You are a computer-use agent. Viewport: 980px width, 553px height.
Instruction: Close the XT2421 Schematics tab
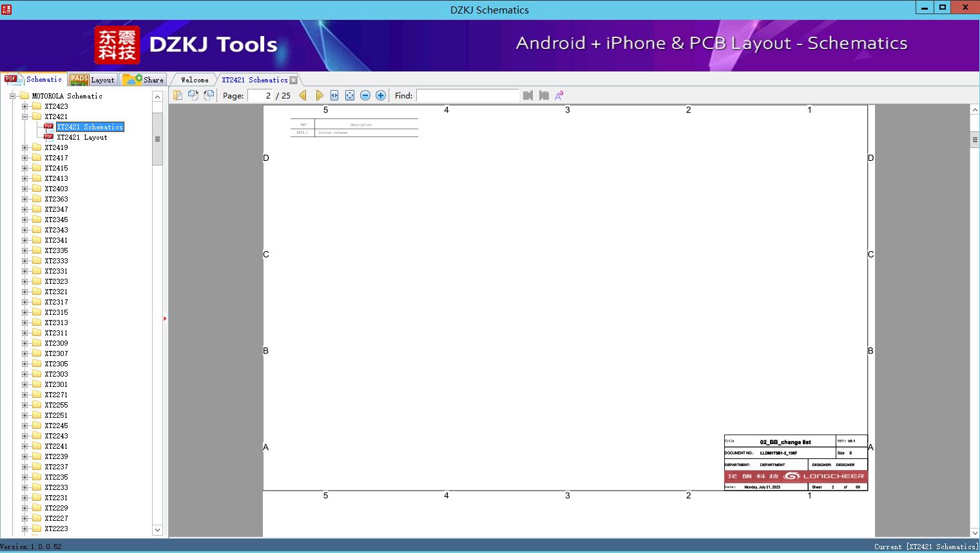[x=294, y=80]
